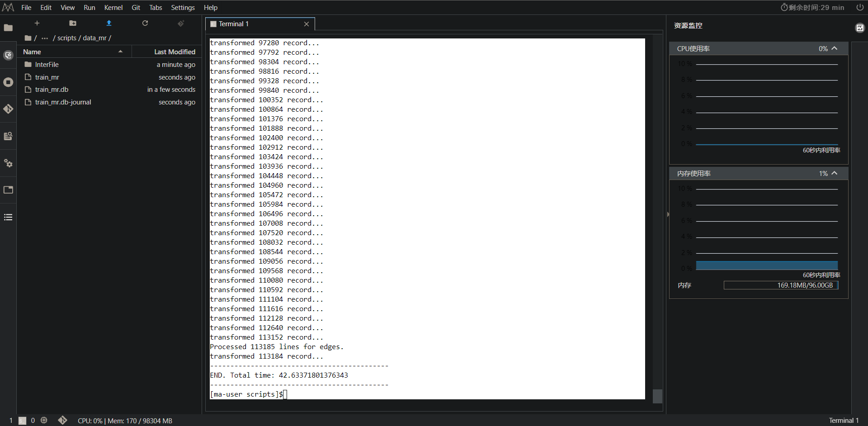Viewport: 868px width, 426px height.
Task: Close the Terminal 1 tab
Action: 307,24
